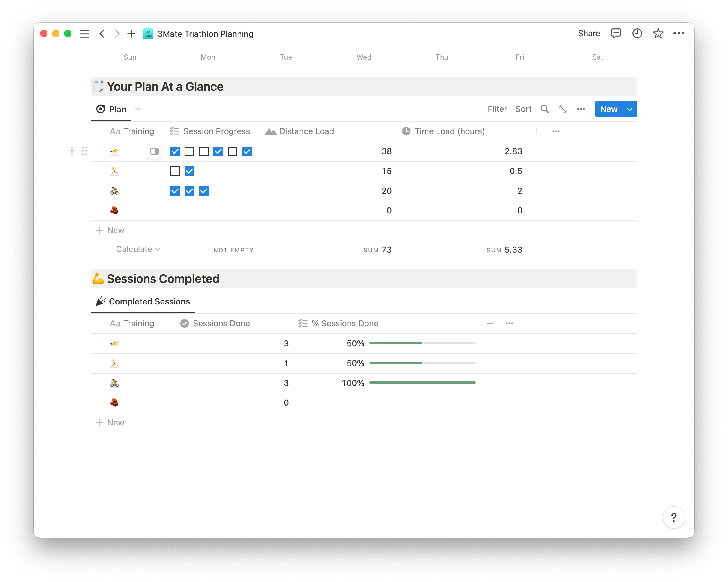
Task: Add new row in Plan table
Action: click(111, 231)
